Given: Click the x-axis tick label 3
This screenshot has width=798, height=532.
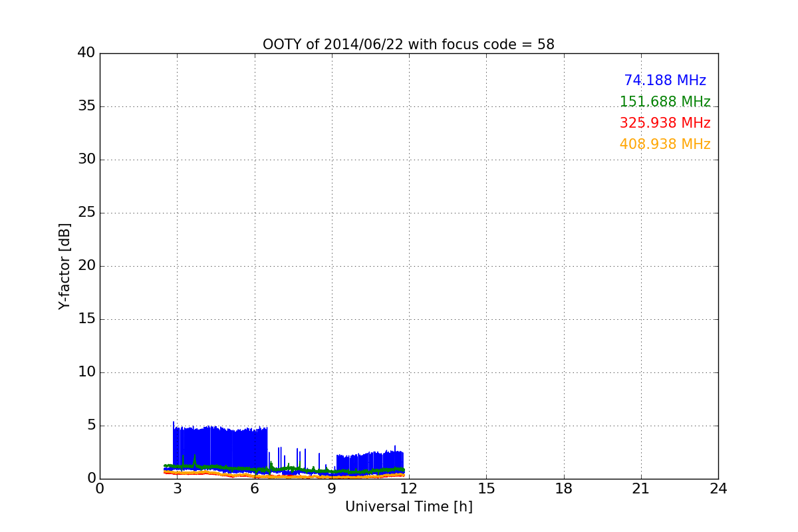Looking at the screenshot, I should click(x=177, y=489).
